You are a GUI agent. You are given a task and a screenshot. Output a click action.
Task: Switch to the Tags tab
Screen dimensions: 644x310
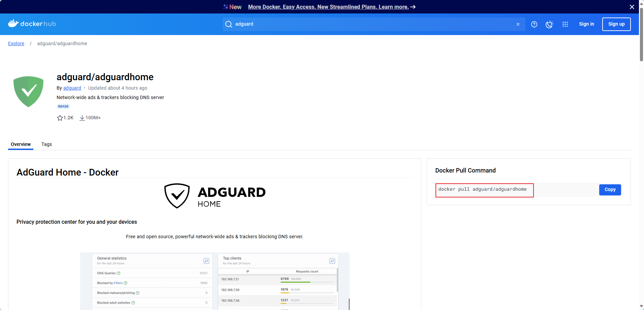46,144
